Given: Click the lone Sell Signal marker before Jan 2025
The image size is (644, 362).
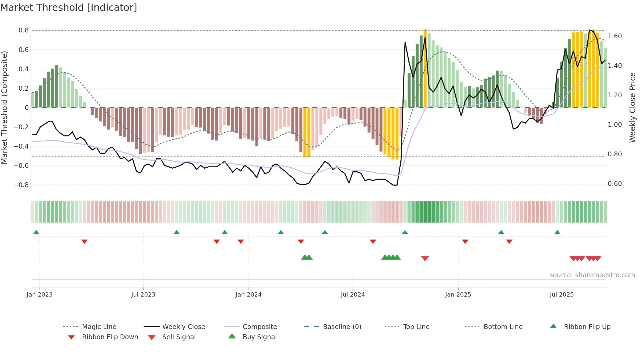Looking at the screenshot, I should pyautogui.click(x=425, y=258).
